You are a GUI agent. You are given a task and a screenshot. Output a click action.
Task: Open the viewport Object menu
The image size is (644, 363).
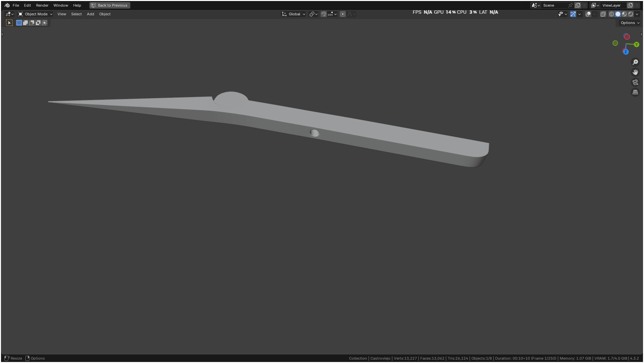tap(105, 14)
